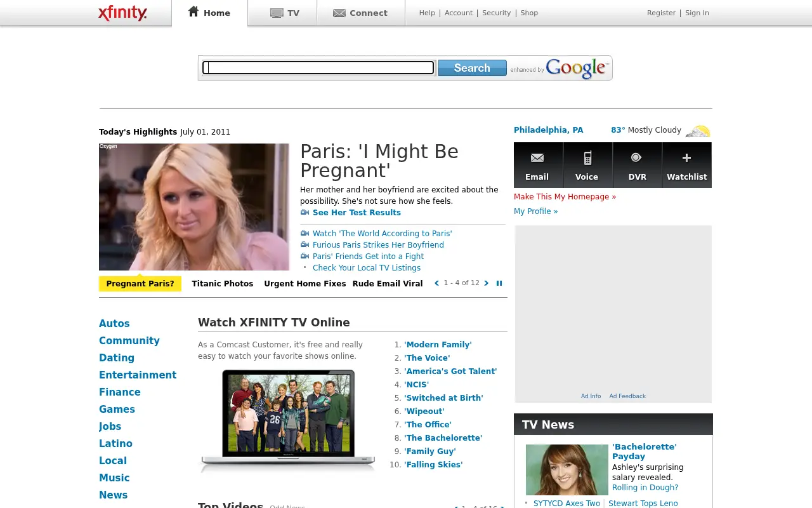
Task: Click the blue Search button
Action: click(x=472, y=68)
